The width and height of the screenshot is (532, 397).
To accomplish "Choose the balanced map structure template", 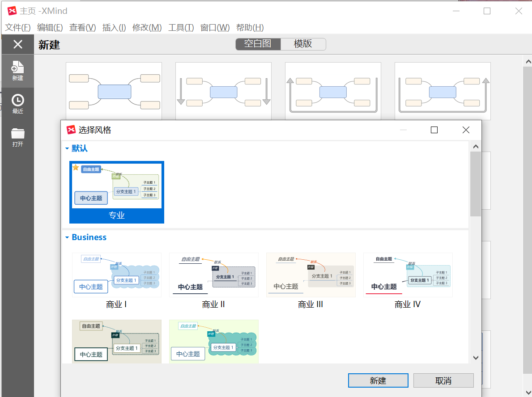I will [114, 91].
